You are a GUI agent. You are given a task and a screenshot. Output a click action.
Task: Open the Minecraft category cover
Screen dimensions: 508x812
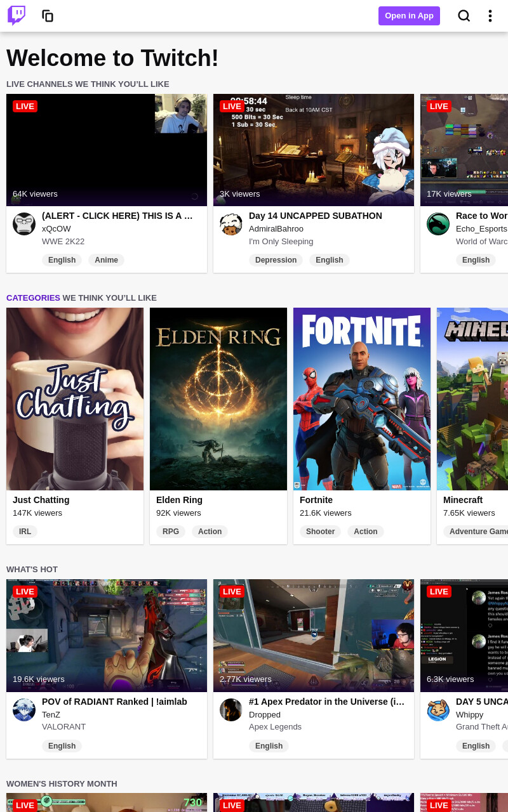click(x=472, y=399)
